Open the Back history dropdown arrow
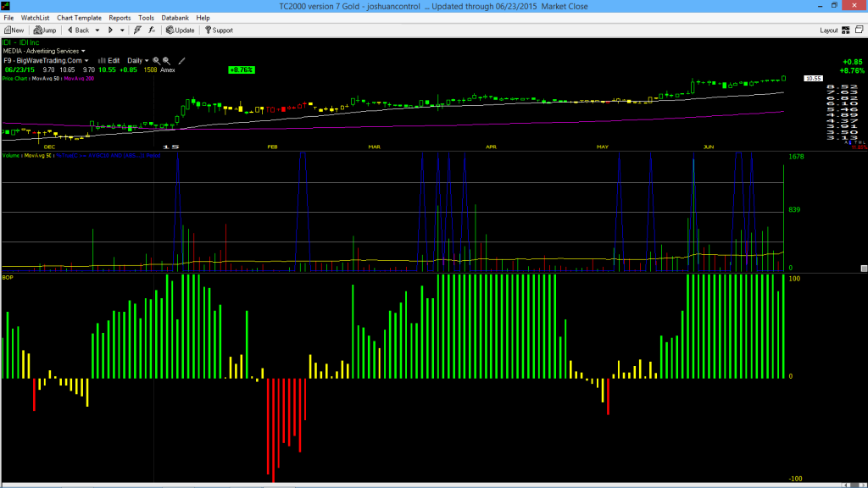The width and height of the screenshot is (868, 488). click(x=97, y=30)
